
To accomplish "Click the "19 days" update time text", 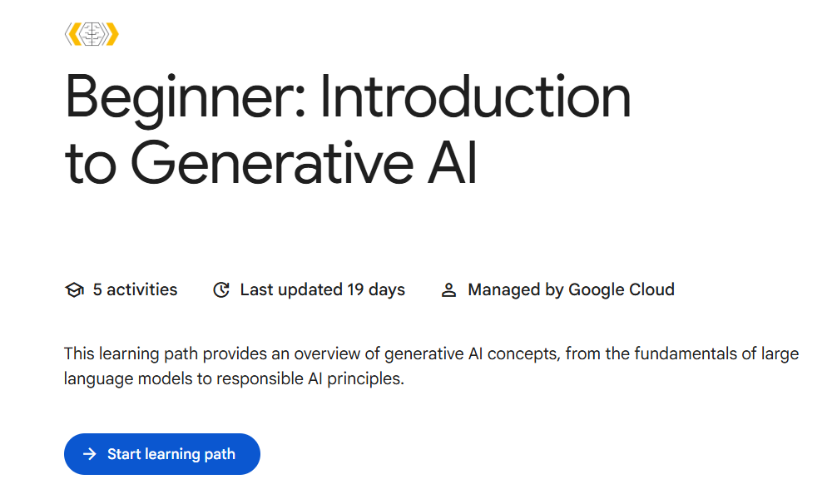I will click(376, 290).
